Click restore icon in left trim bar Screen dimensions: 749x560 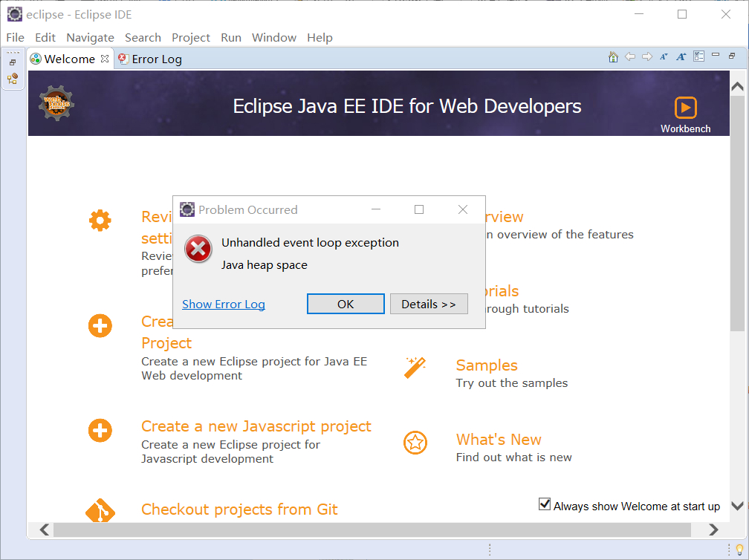13,62
